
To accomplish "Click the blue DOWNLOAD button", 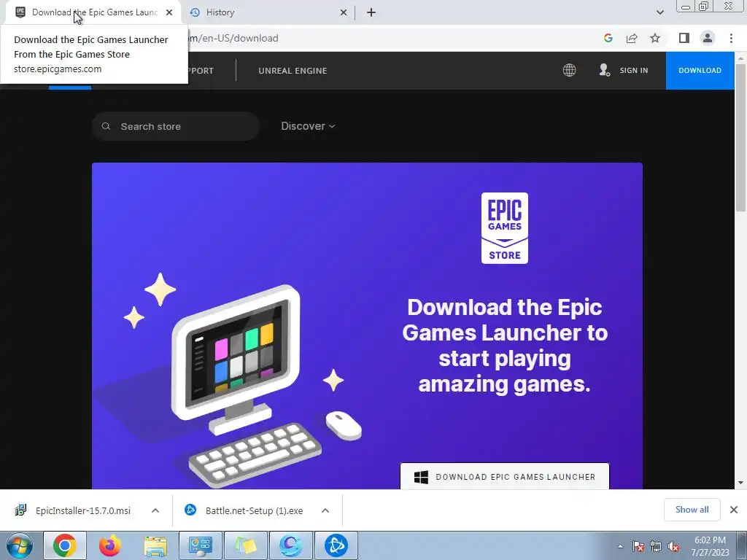I will [x=700, y=71].
